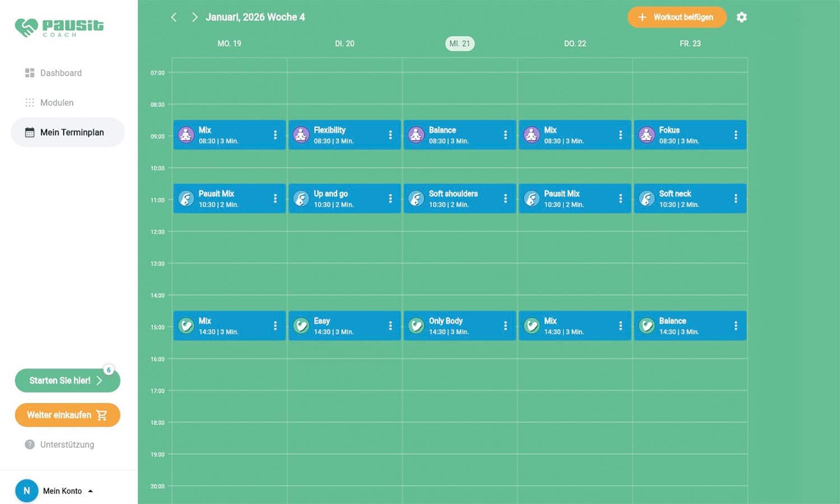
Task: Open the Dashboard menu item
Action: point(60,73)
